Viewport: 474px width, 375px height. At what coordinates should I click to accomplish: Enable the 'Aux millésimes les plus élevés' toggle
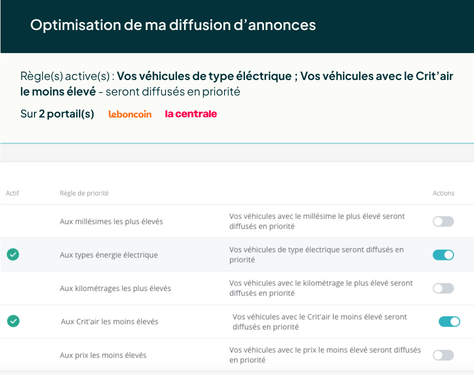coord(443,221)
